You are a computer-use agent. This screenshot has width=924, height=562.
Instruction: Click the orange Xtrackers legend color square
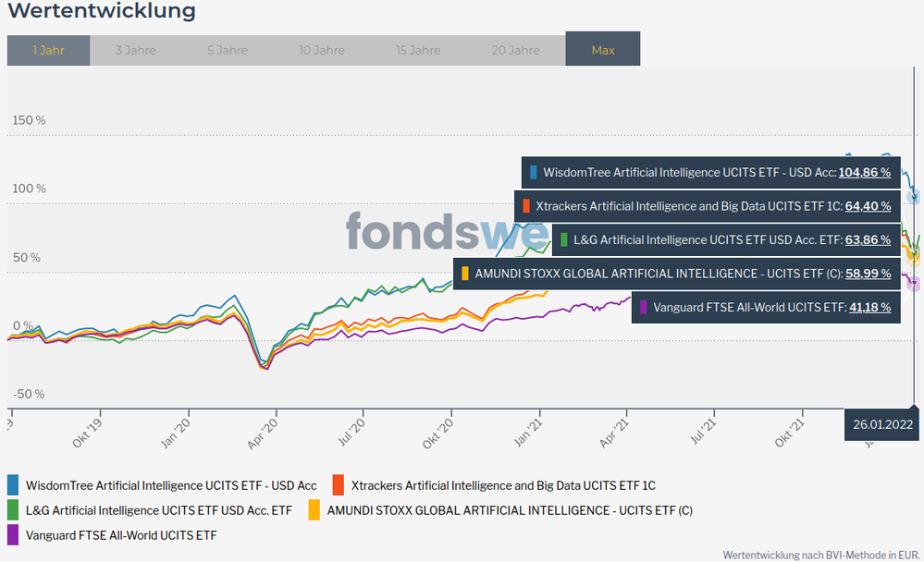339,485
